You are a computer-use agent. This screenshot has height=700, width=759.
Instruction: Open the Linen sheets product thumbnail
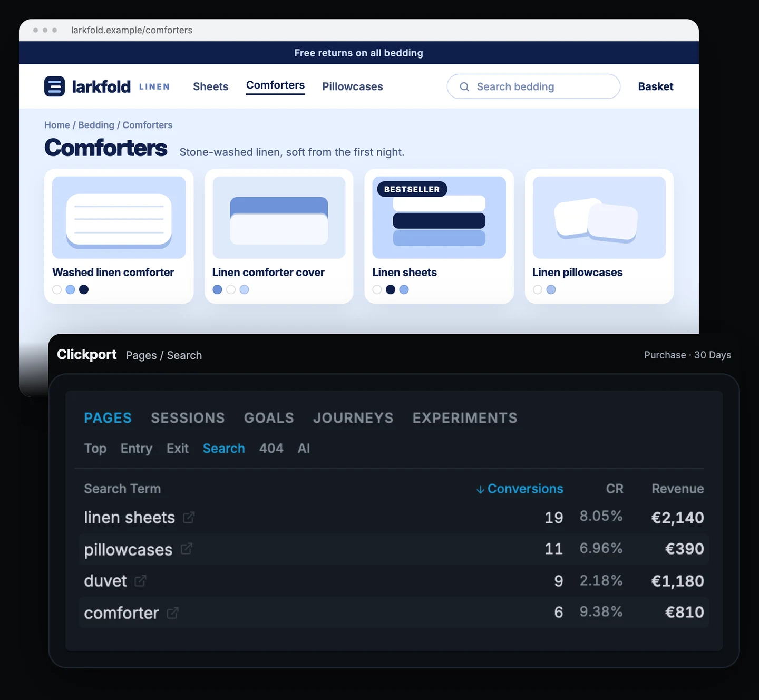(439, 218)
